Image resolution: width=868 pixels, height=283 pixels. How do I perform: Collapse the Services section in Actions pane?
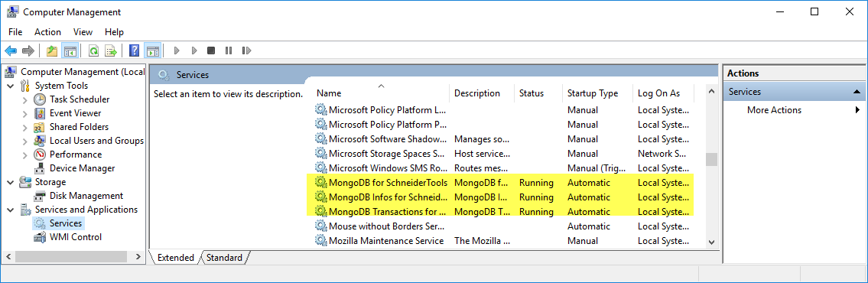pos(857,92)
